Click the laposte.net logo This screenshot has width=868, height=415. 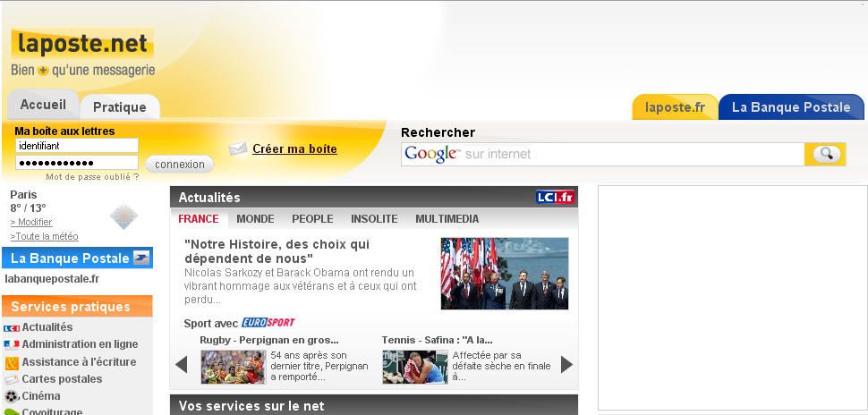click(82, 44)
